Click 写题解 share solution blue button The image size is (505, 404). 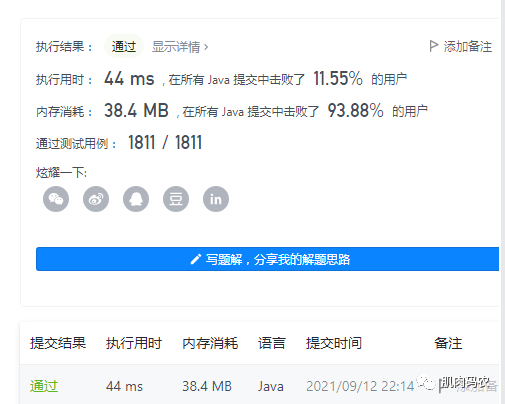point(267,259)
